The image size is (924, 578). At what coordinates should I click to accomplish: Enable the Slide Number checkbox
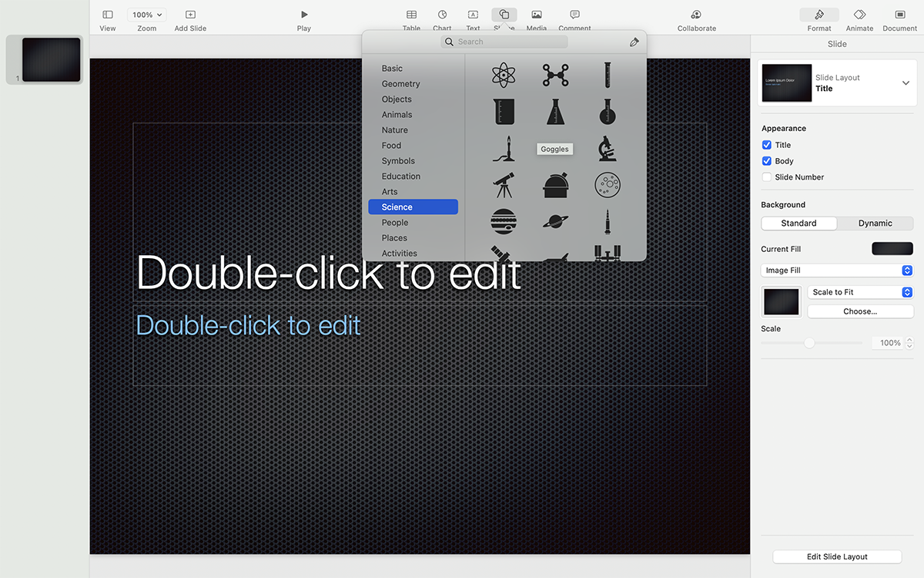(767, 177)
